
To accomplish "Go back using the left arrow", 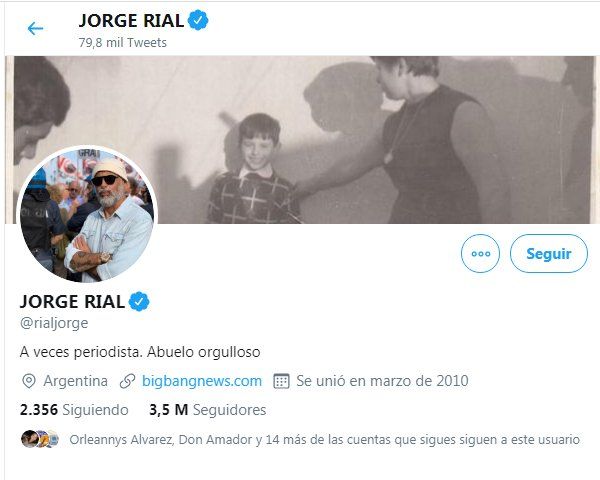I will [x=35, y=29].
